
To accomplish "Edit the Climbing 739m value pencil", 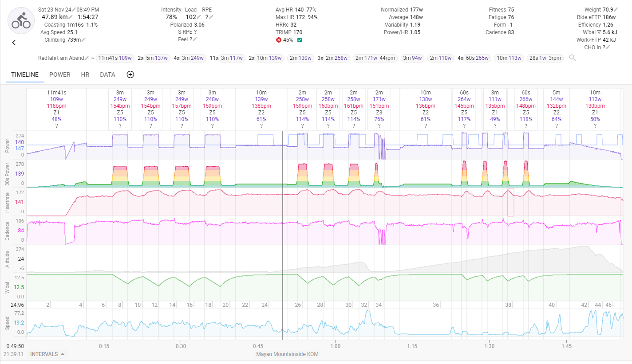I will (x=84, y=40).
